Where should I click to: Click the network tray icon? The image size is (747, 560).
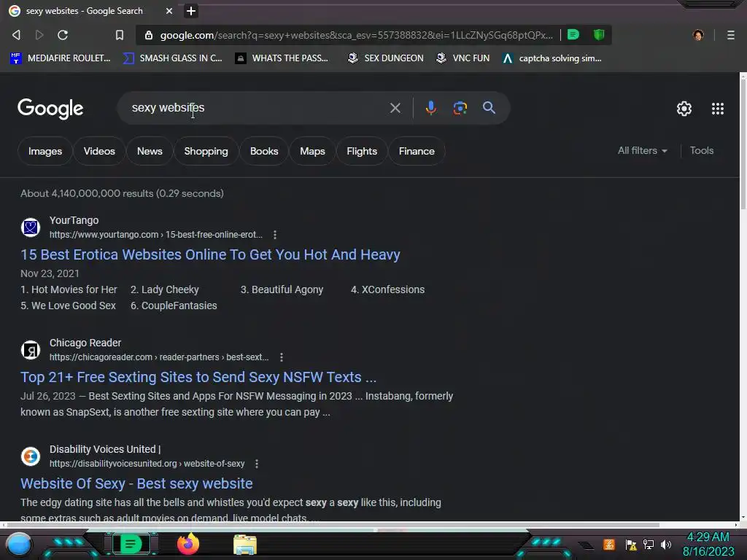point(649,544)
